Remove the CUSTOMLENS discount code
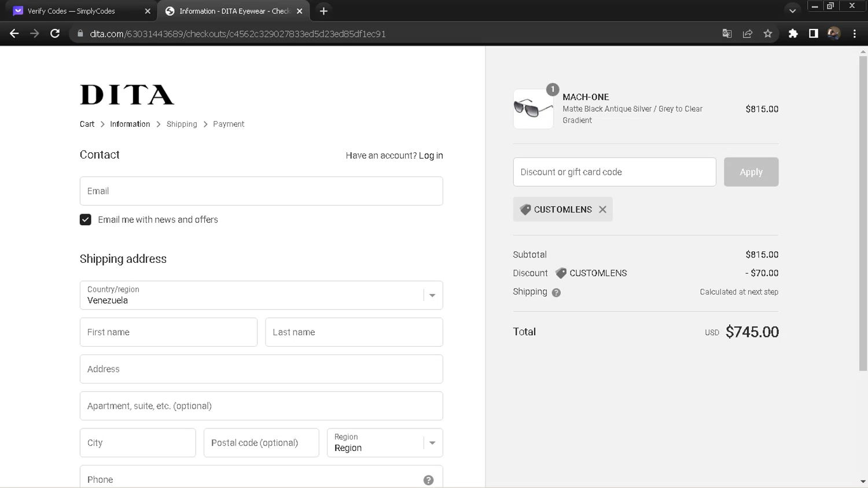 pos(602,210)
